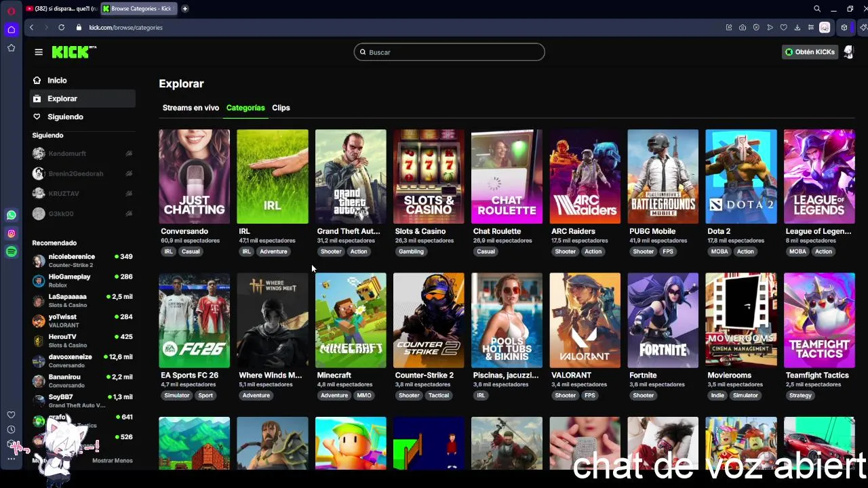Click the Movierooms title text

coord(729,375)
